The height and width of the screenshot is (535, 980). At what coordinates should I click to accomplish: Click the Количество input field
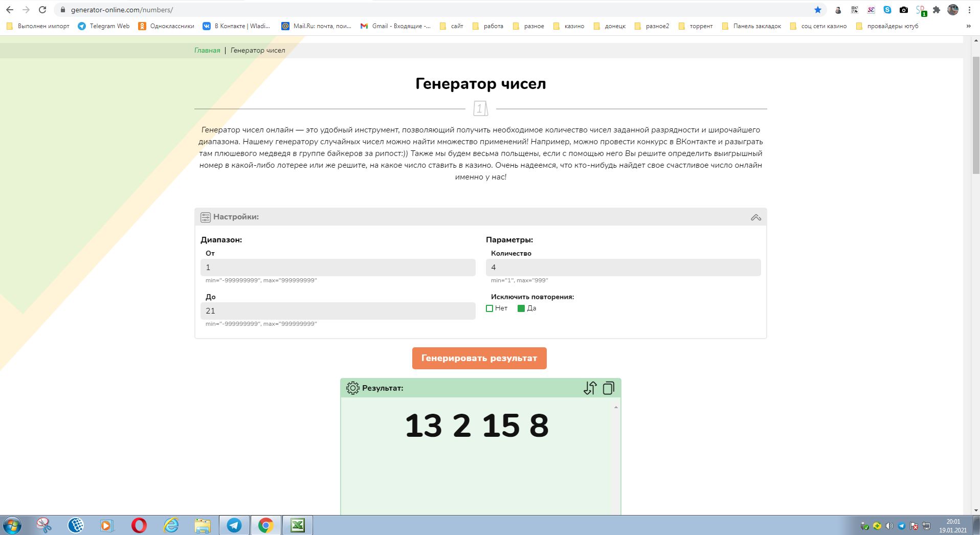[623, 267]
